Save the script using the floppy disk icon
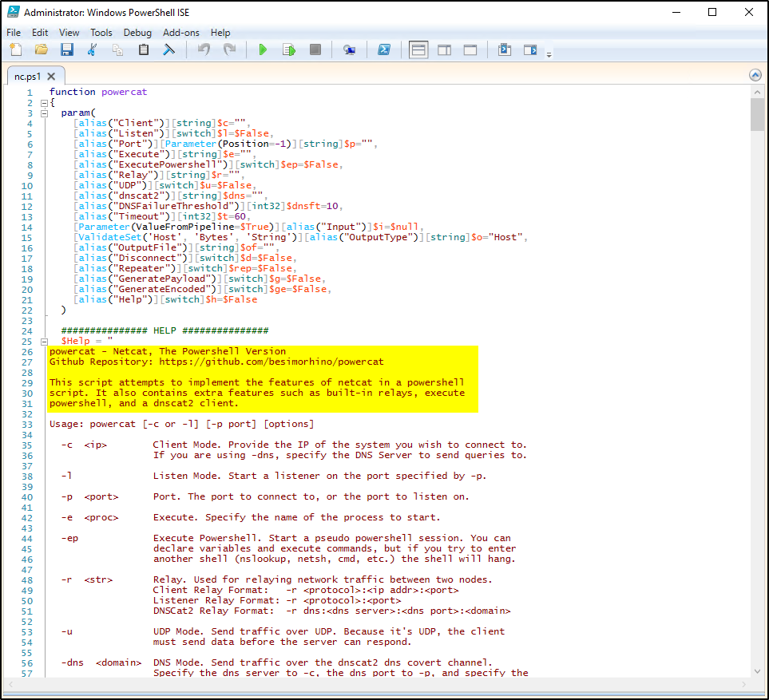 (x=67, y=49)
